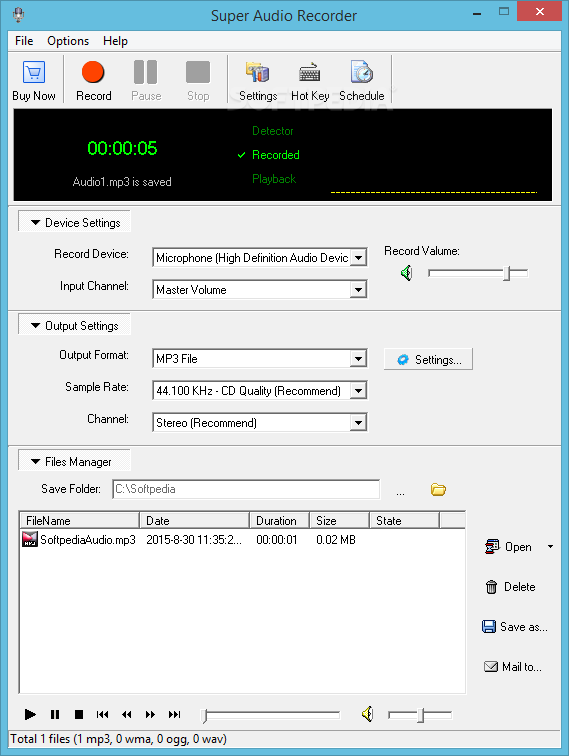
Task: Click the Mail to... button
Action: point(513,667)
